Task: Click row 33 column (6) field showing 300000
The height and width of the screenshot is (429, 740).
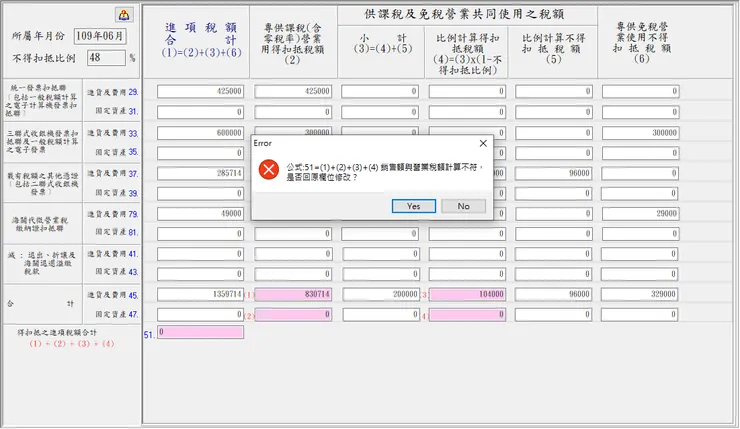Action: coord(640,133)
